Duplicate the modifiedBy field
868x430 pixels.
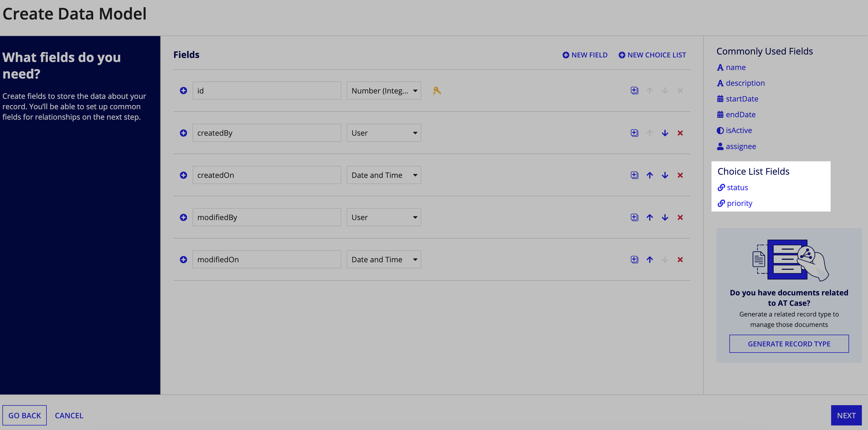coord(634,217)
